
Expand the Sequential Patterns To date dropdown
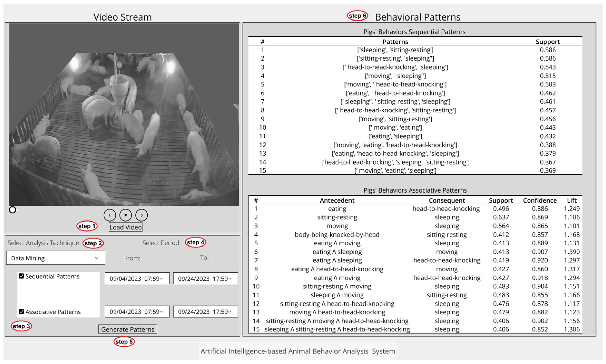(x=205, y=278)
